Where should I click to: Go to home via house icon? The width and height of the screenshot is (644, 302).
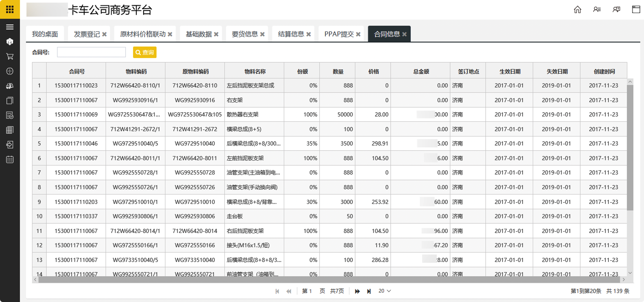click(x=577, y=10)
